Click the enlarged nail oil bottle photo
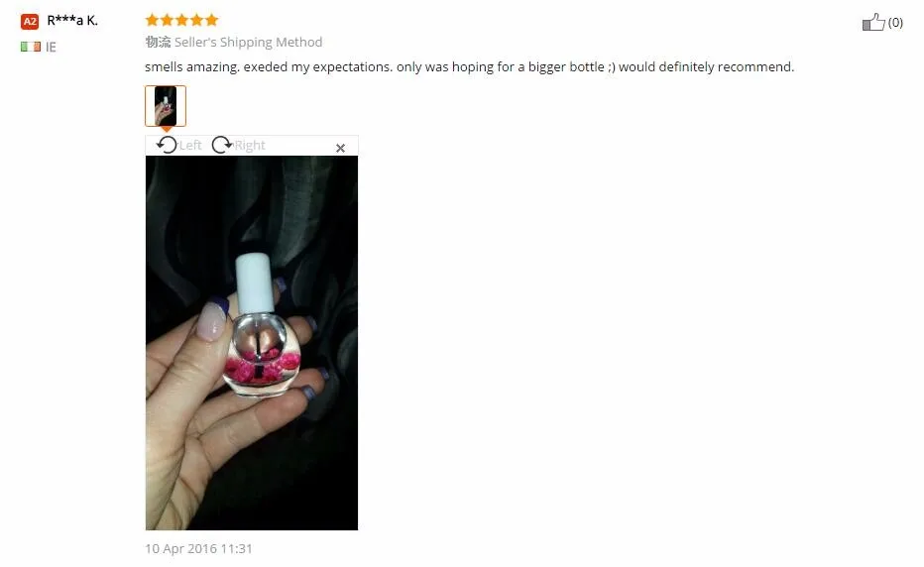The image size is (924, 567). click(x=252, y=343)
